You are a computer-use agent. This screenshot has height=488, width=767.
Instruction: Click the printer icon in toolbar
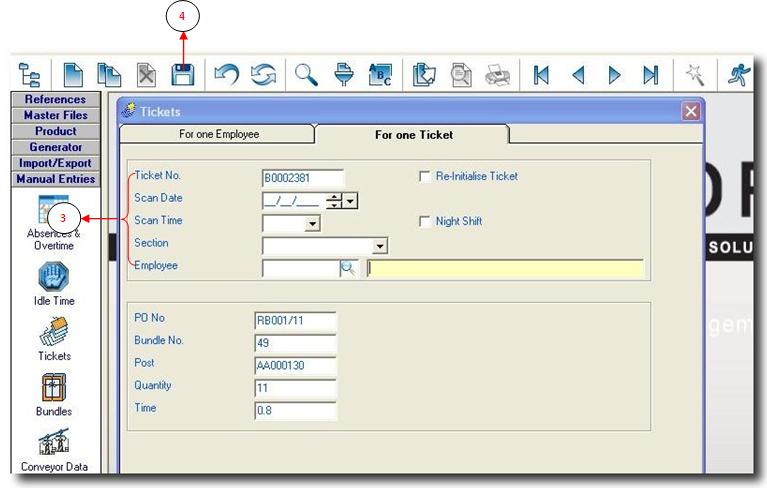click(497, 75)
